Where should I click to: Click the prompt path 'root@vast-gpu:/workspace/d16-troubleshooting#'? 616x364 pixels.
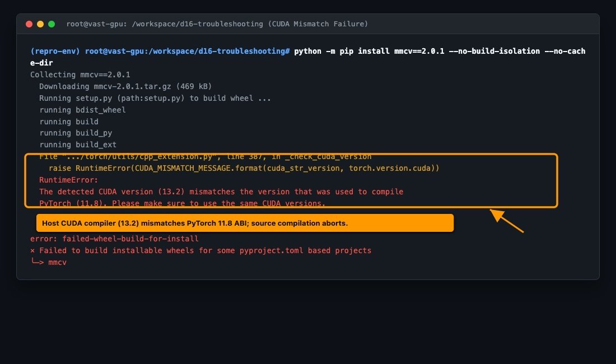pos(188,51)
